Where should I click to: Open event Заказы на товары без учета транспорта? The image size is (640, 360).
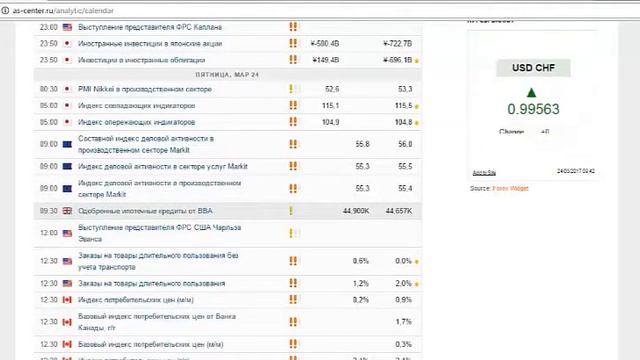[158, 261]
